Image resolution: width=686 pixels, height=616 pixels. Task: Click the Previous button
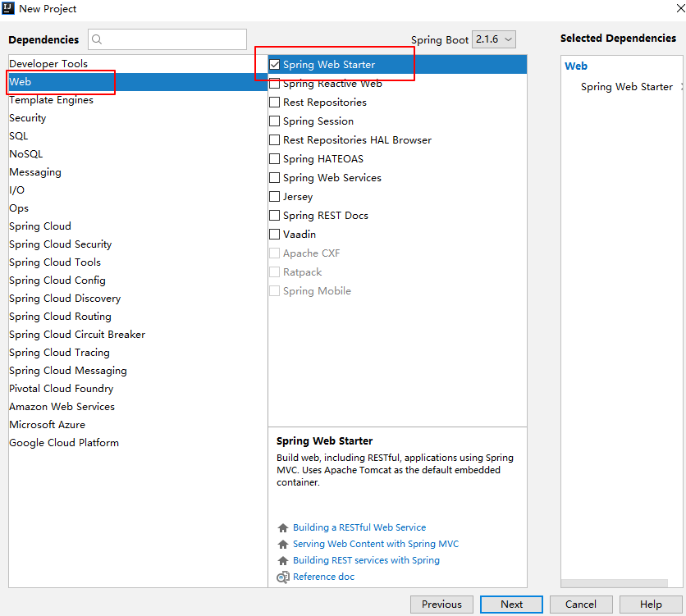tap(441, 605)
